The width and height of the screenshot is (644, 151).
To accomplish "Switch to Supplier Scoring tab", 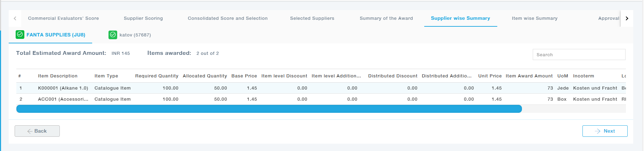I will click(143, 18).
